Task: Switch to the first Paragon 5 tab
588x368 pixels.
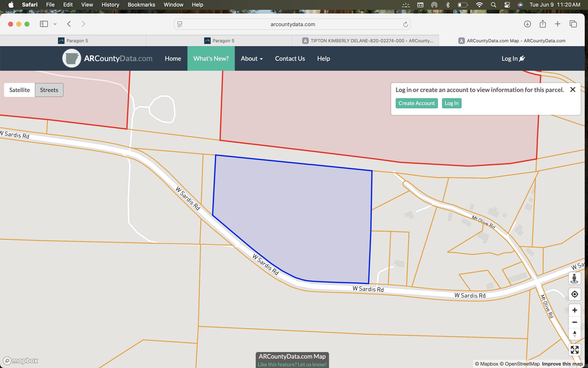Action: coord(73,41)
